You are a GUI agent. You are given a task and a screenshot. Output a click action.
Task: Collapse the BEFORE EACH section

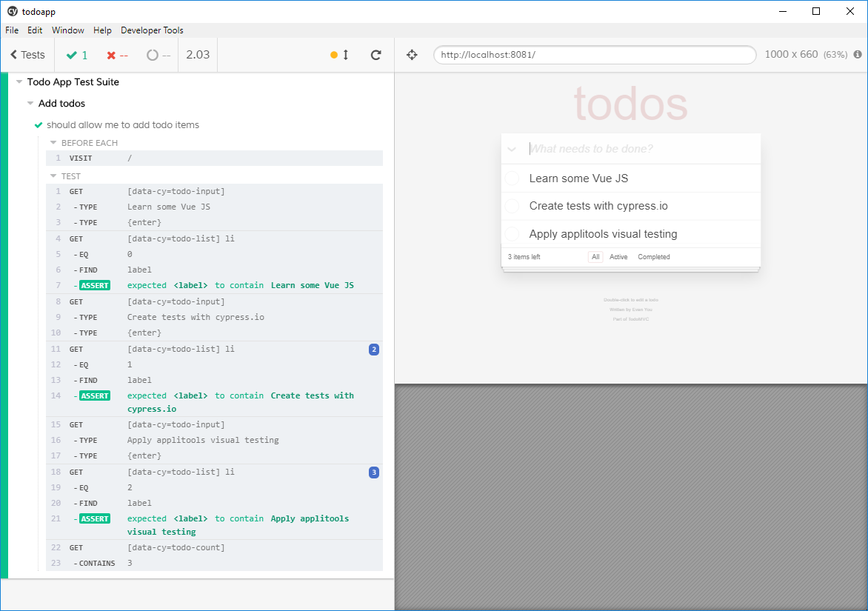pos(53,143)
